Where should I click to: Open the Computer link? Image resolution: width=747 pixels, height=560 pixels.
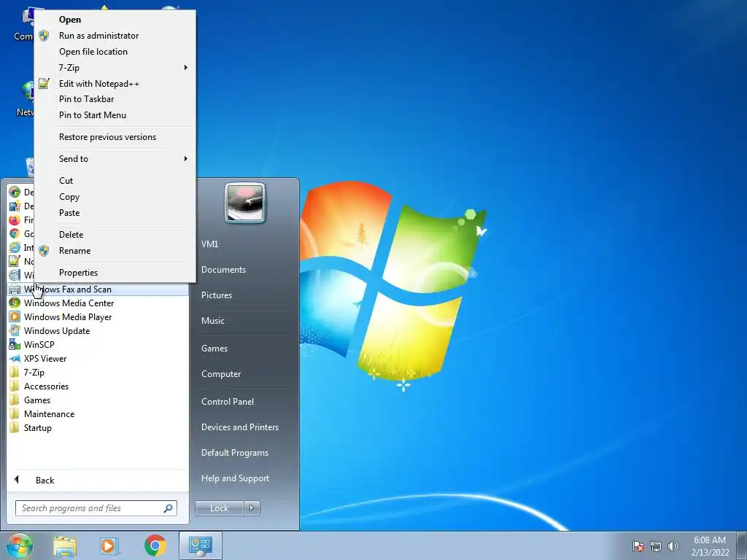click(x=221, y=374)
